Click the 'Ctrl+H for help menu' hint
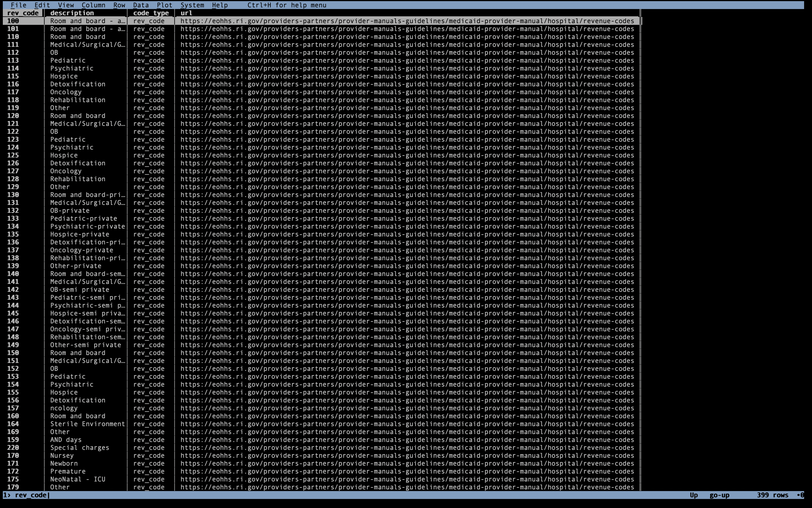 (287, 5)
